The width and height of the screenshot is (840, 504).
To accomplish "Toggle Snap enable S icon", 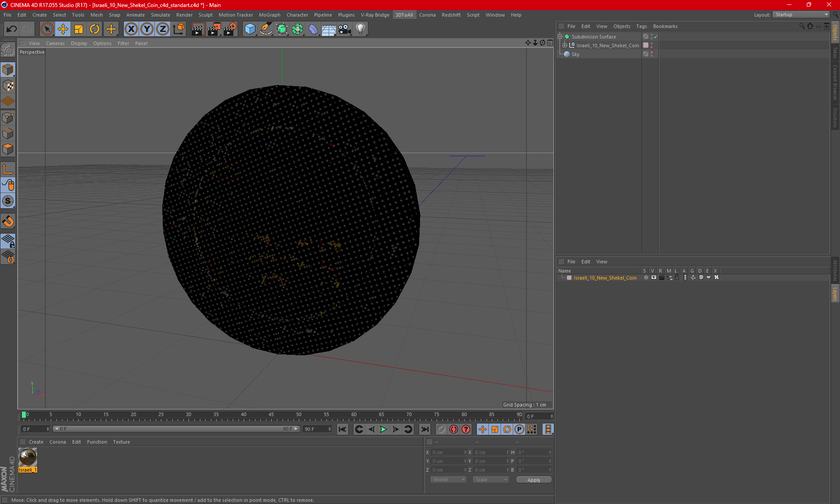I will pos(8,201).
